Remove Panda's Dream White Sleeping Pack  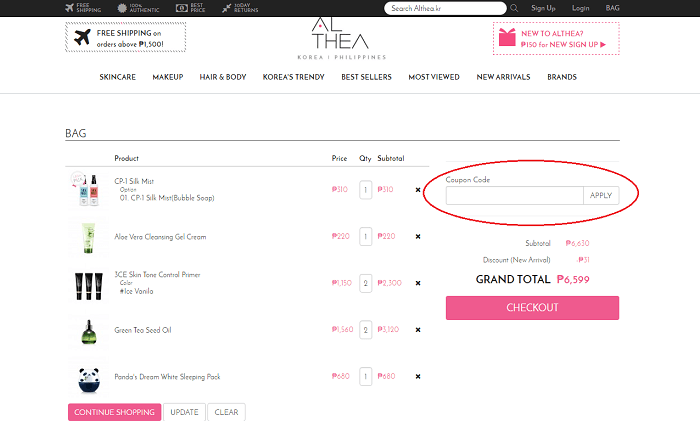(x=418, y=376)
